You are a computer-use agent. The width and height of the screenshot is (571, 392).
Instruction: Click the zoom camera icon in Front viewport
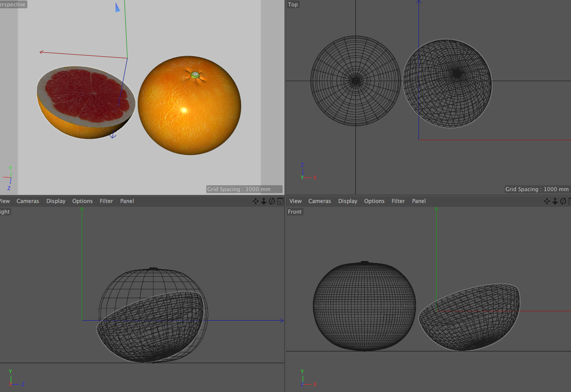[x=555, y=201]
